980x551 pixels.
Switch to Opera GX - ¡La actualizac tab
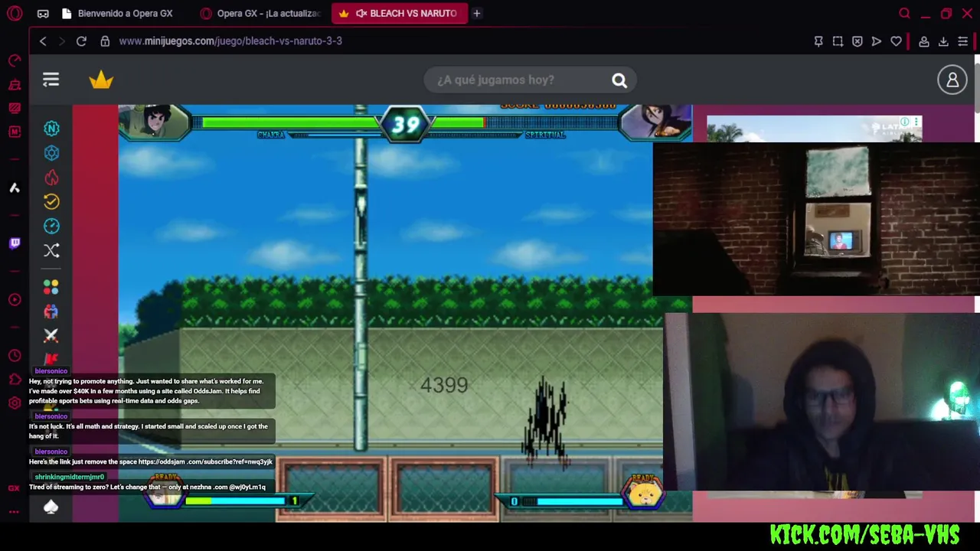(260, 13)
